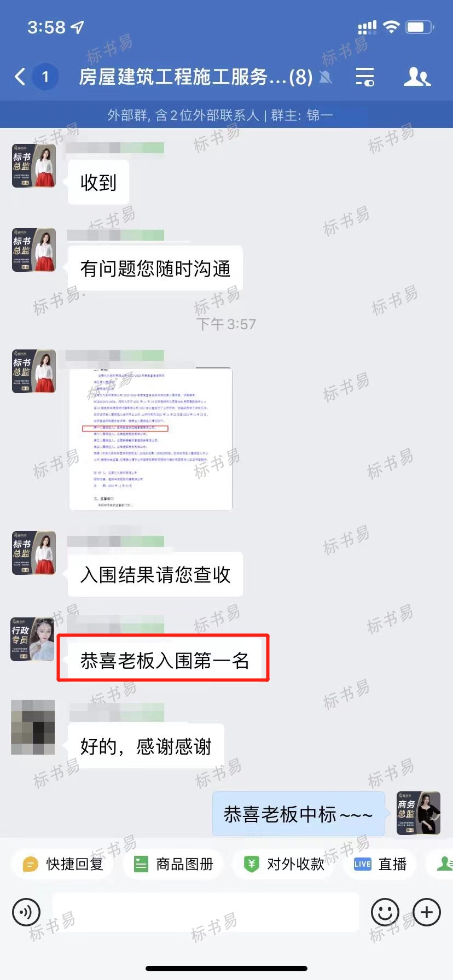
Task: Tap the plus attachment button
Action: tap(427, 912)
